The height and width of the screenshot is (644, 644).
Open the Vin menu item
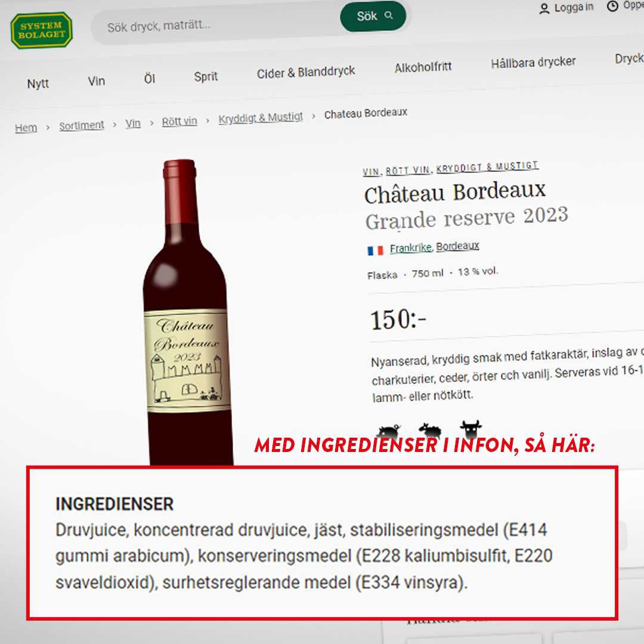[97, 81]
